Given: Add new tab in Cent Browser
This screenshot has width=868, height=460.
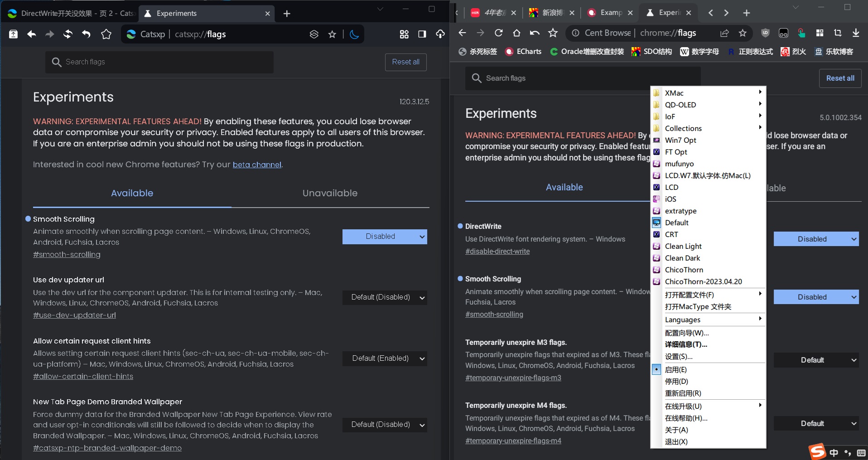Looking at the screenshot, I should [x=747, y=13].
